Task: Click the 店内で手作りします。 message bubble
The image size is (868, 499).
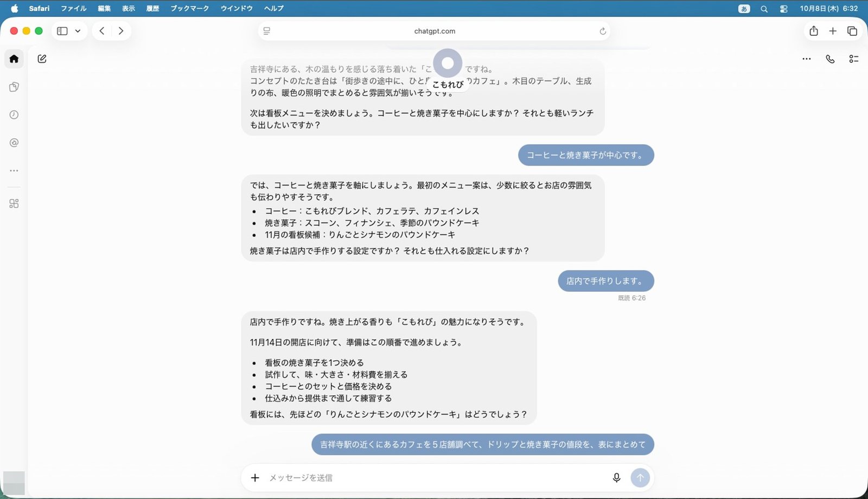Action: click(x=606, y=281)
